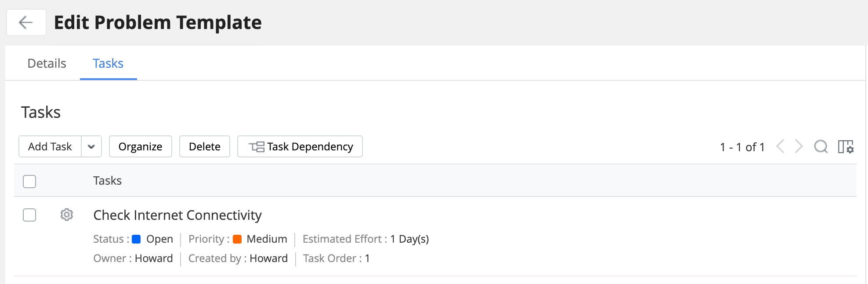
Task: Expand the Add Task dropdown arrow
Action: click(x=91, y=147)
